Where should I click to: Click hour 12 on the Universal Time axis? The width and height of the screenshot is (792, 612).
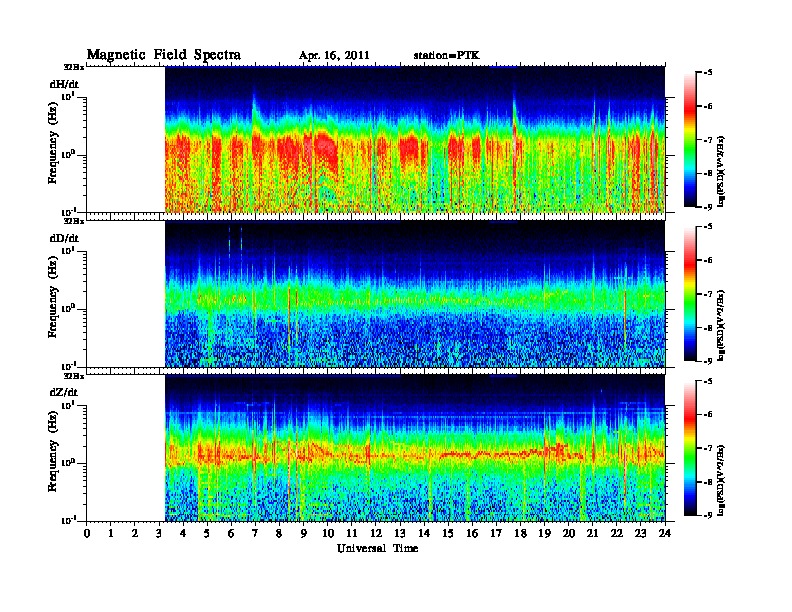(x=376, y=534)
